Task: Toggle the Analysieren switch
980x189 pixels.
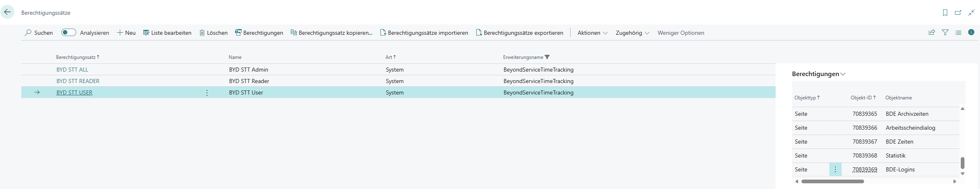Action: tap(68, 32)
